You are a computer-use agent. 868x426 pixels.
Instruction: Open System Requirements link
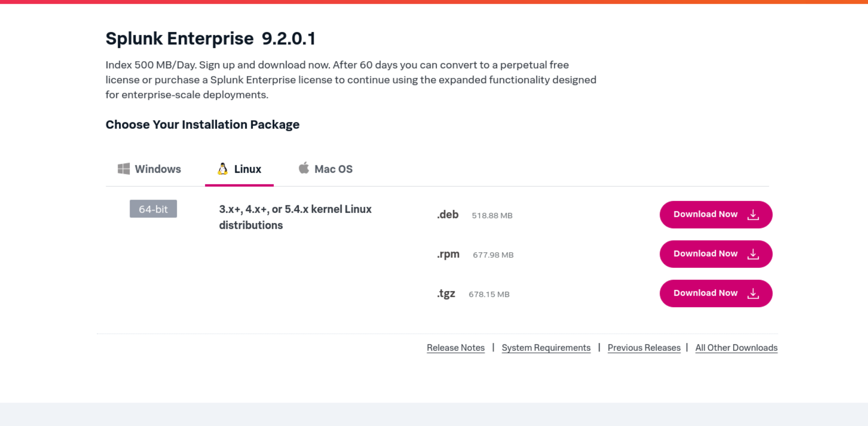tap(546, 348)
